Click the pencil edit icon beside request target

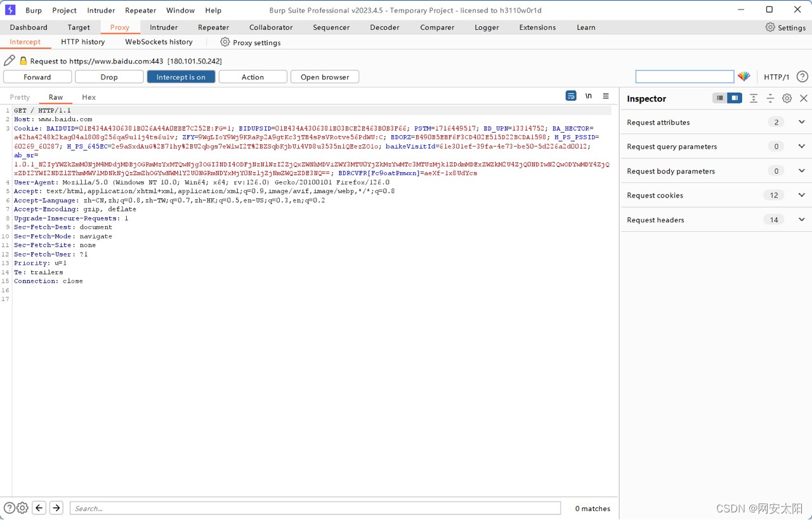click(x=9, y=60)
